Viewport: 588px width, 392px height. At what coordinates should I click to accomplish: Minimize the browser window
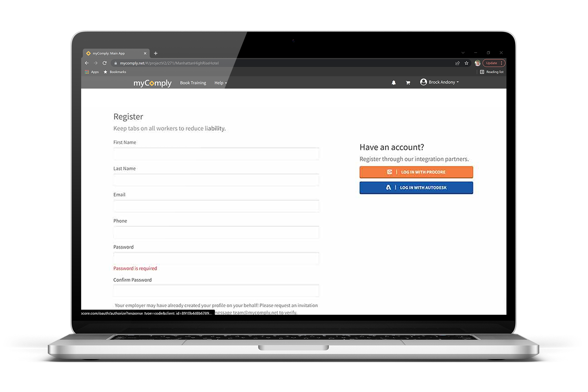[x=475, y=53]
